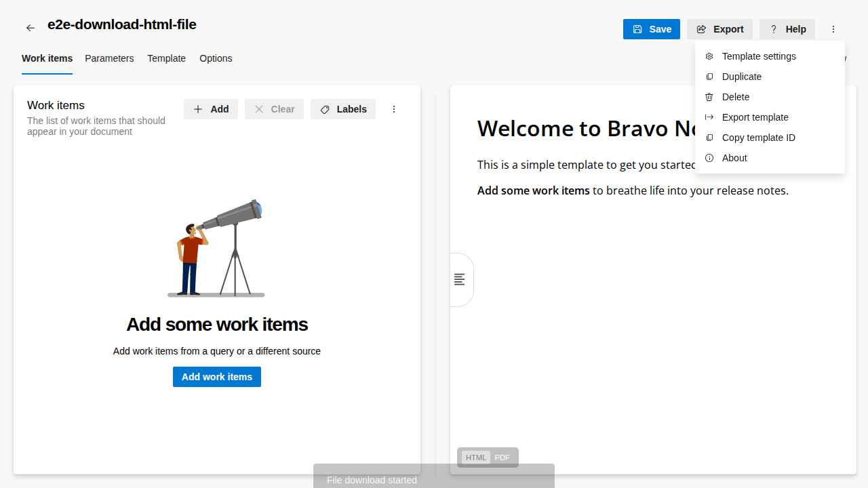Click the blue Add work items button
Image resolution: width=868 pixels, height=488 pixels.
tap(216, 377)
